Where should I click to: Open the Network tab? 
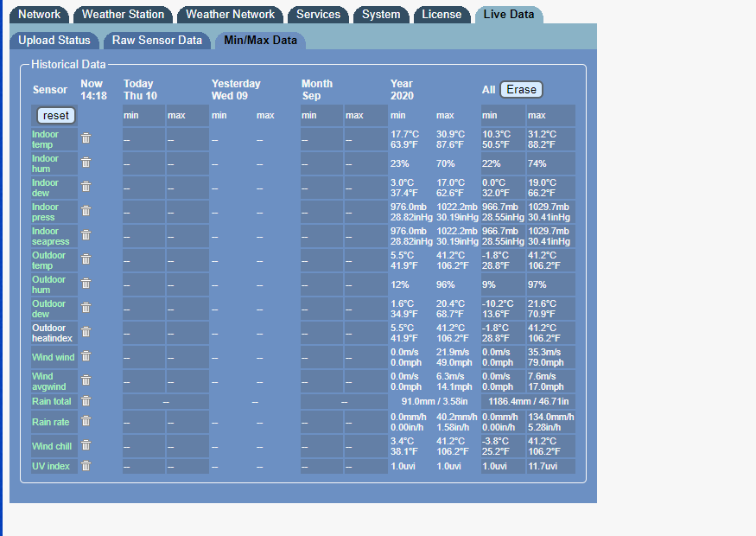tap(40, 15)
